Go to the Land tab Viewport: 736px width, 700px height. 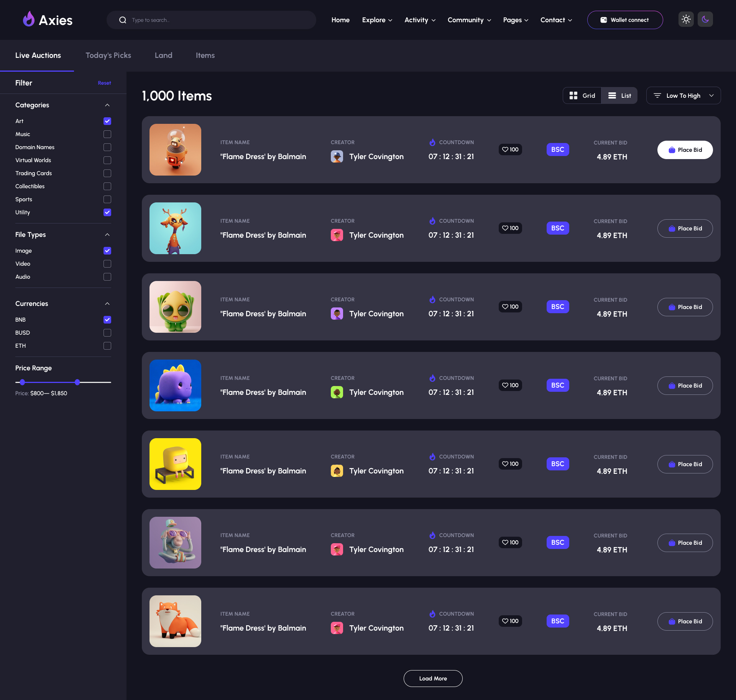pos(163,55)
